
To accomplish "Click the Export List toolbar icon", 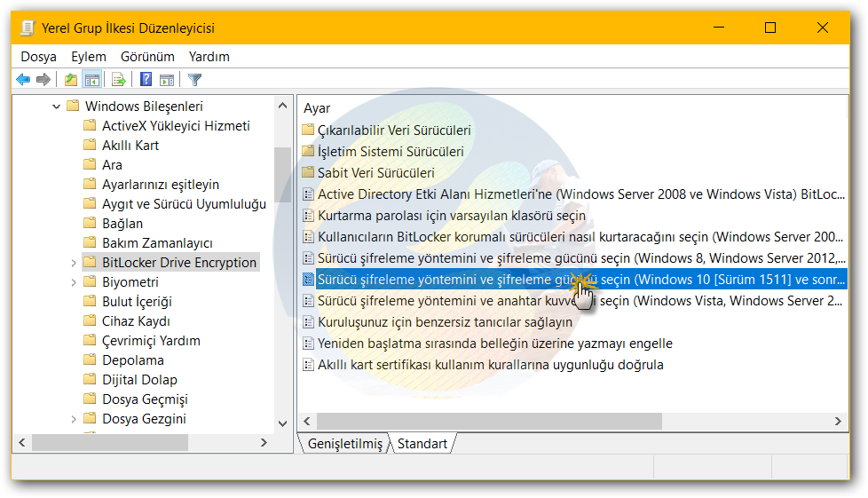I will pos(118,80).
